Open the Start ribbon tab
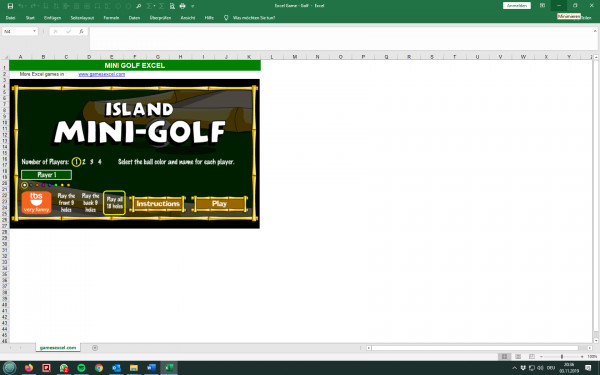This screenshot has height=375, width=600. (x=30, y=18)
